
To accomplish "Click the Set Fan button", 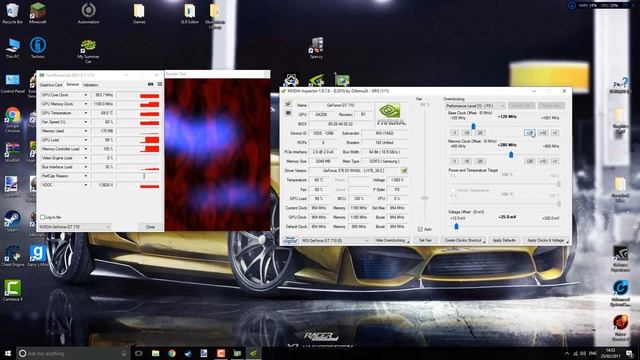I will tap(425, 240).
